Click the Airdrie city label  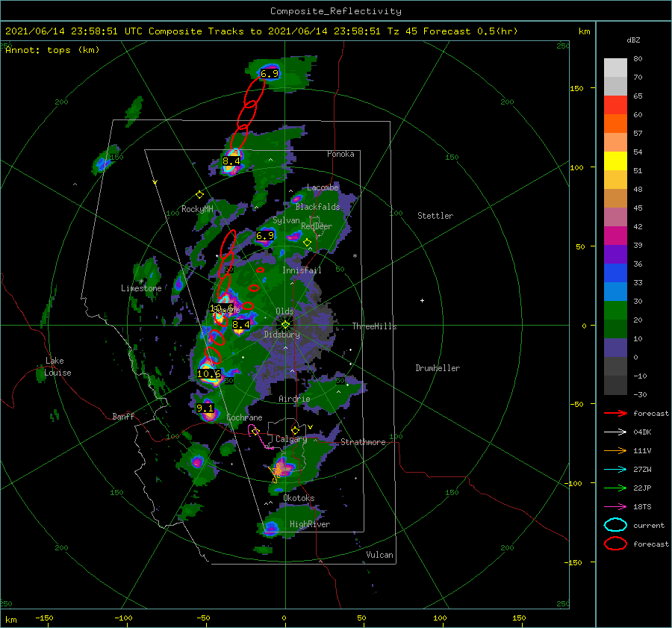pos(294,399)
